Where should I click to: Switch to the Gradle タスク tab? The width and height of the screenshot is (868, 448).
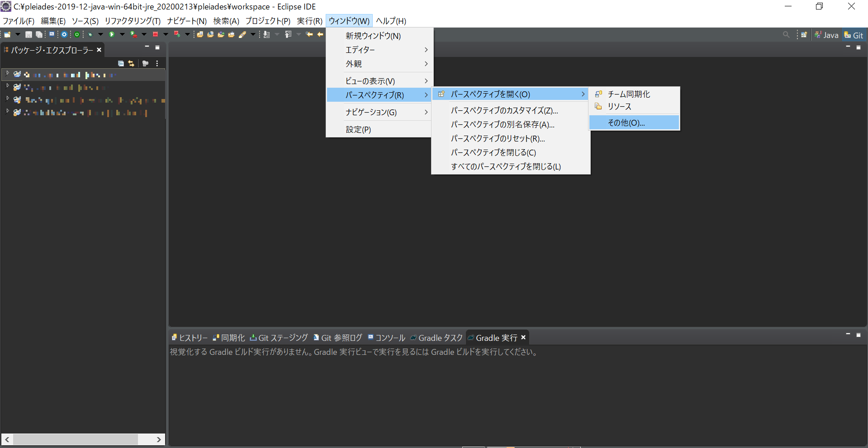click(x=436, y=338)
